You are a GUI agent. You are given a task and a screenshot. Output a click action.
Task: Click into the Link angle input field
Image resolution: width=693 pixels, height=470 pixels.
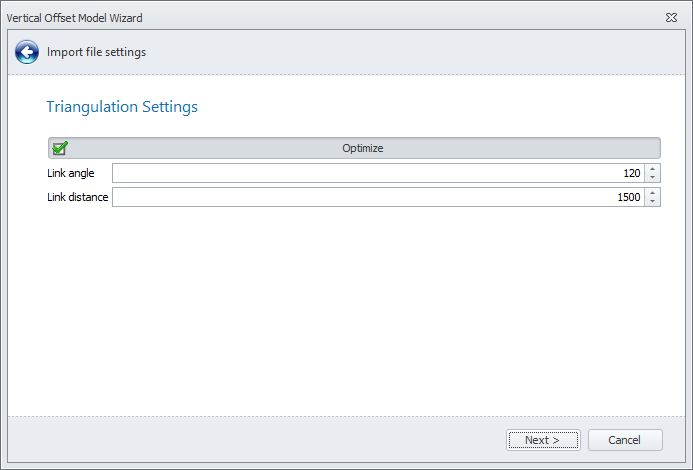tap(370, 173)
